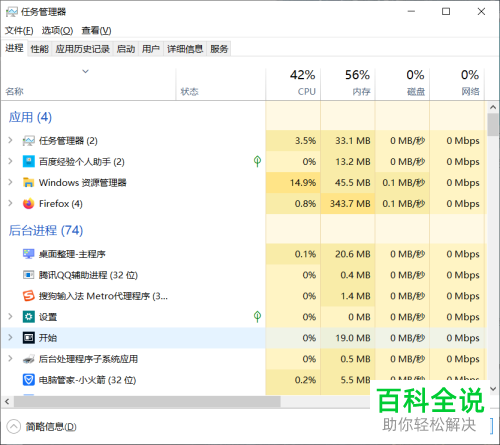
Task: Click the vertical scrollbar down arrow
Action: coord(493,389)
